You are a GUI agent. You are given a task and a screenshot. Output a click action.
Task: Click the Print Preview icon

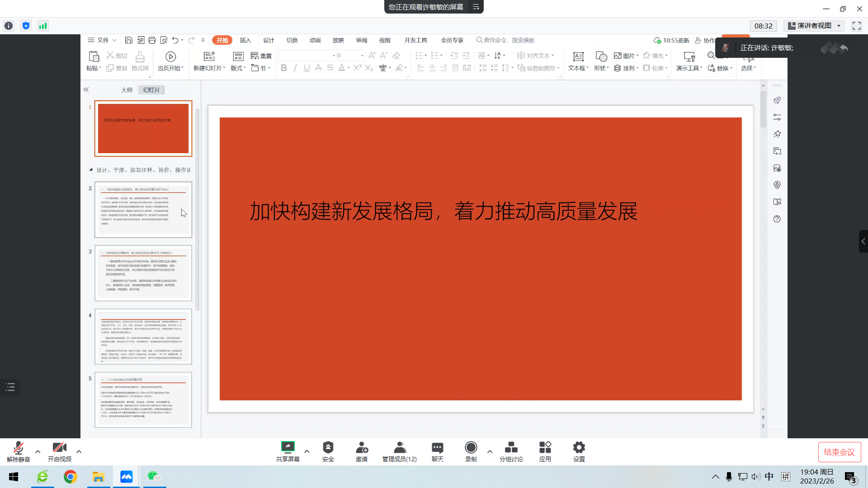[x=164, y=40]
